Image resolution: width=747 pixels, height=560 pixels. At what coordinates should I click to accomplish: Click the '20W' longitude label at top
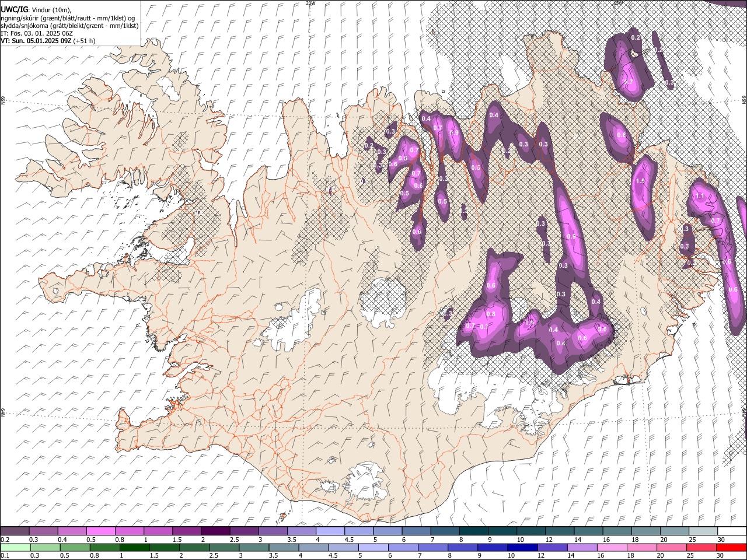pyautogui.click(x=310, y=3)
